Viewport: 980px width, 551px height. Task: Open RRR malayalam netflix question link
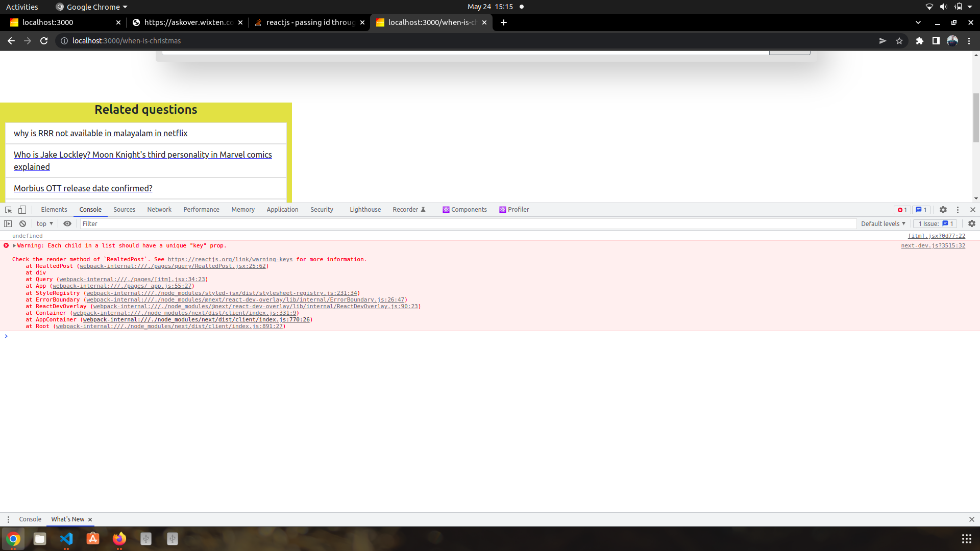(101, 133)
